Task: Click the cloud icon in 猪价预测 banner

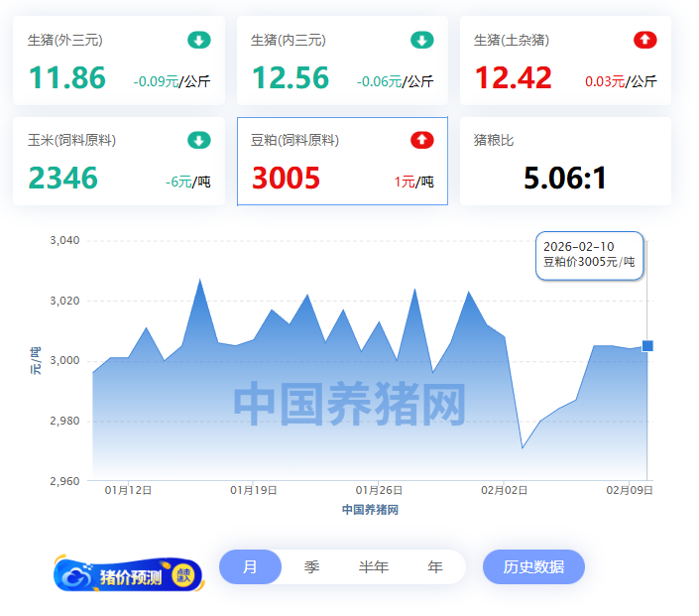Action: click(76, 575)
